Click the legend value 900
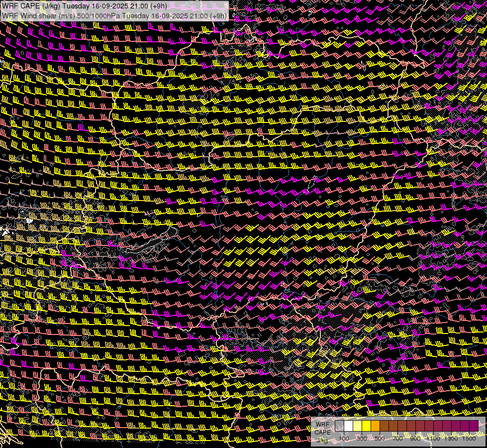Screen dimensions: 487x448 pyautogui.click(x=415, y=439)
